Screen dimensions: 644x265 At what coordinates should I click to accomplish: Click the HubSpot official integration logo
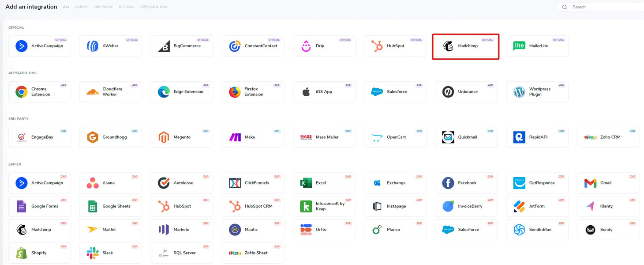(x=377, y=45)
